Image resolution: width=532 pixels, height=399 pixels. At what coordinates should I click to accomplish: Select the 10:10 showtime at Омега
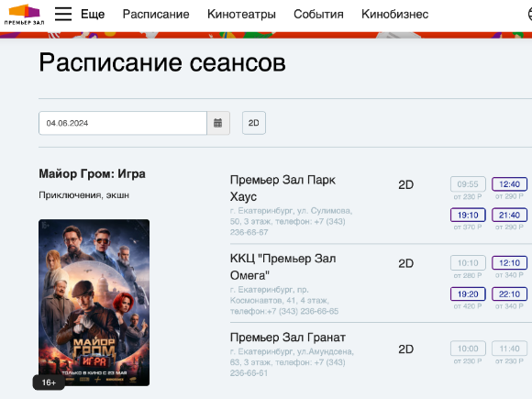point(468,263)
